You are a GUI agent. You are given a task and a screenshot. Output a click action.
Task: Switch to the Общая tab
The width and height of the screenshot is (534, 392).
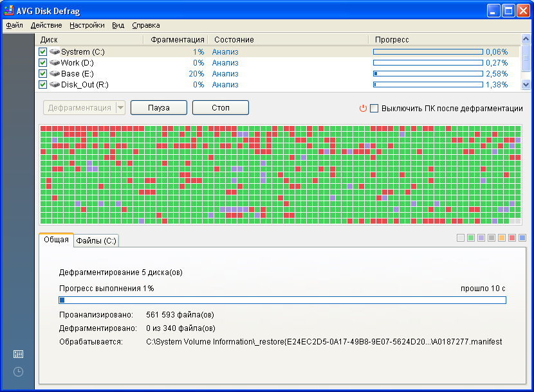(x=56, y=240)
